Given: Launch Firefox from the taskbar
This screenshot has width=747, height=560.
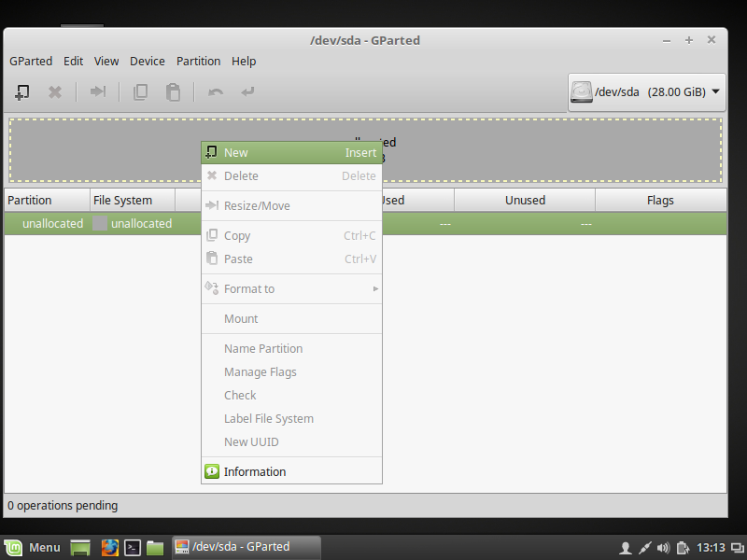Looking at the screenshot, I should click(x=109, y=548).
